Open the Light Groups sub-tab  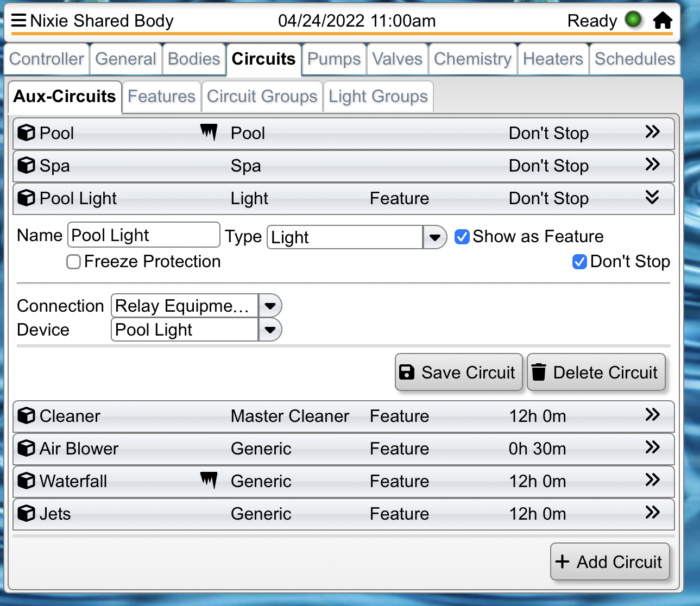click(378, 96)
